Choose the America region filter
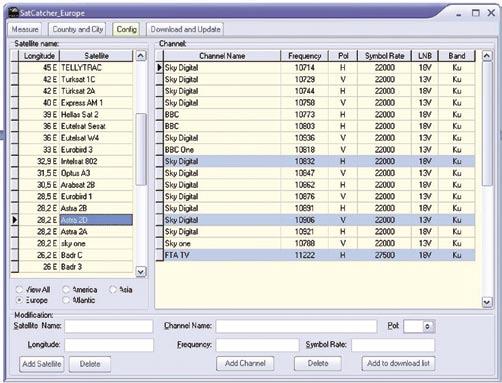Viewport: 502px width, 383px height. 66,290
